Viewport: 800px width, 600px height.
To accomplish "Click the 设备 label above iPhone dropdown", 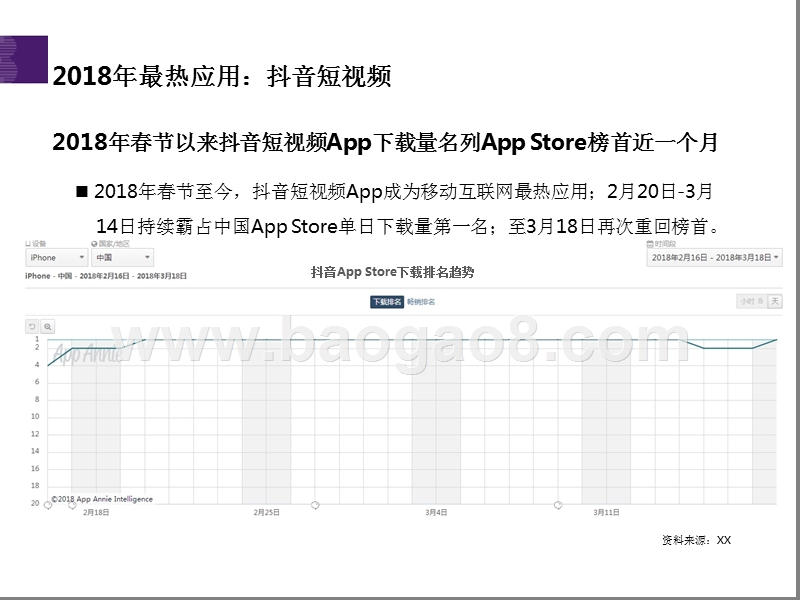I will pyautogui.click(x=36, y=243).
